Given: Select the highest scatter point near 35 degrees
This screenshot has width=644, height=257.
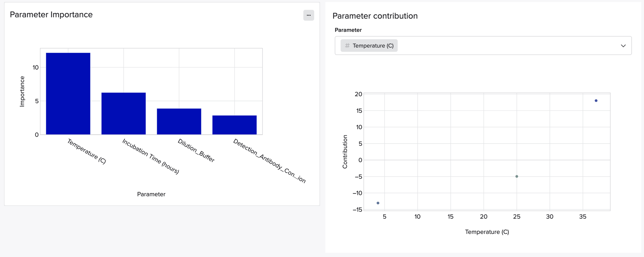Looking at the screenshot, I should coord(596,100).
